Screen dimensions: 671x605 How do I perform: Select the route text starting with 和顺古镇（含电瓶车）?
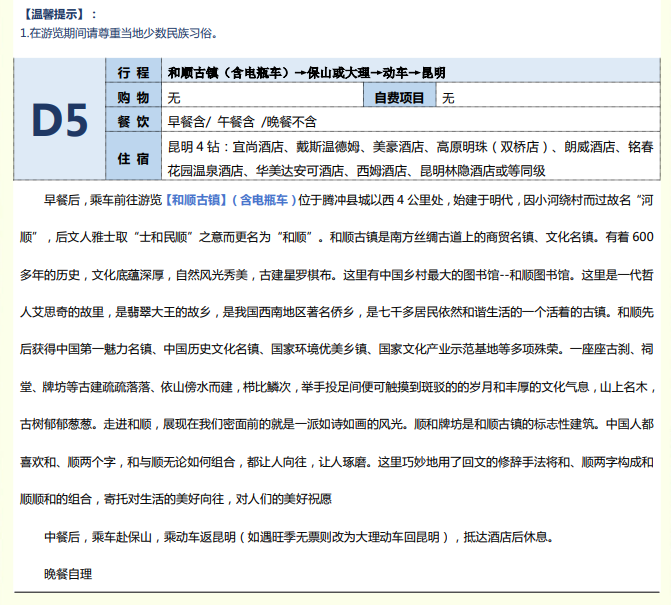tap(306, 73)
